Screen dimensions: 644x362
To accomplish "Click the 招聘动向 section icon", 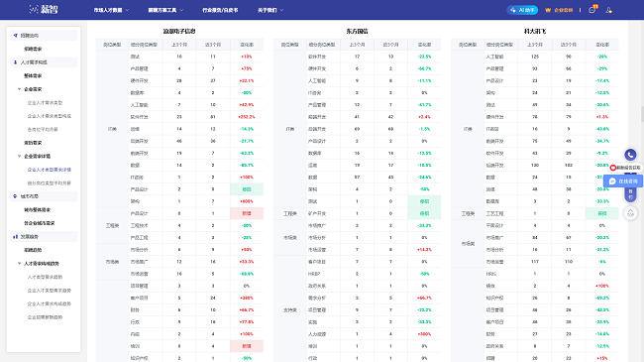I will pos(15,36).
